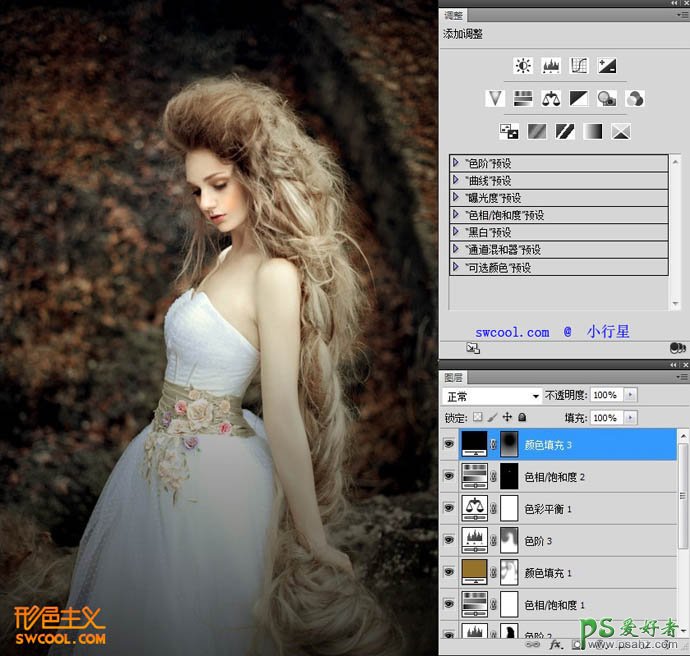Viewport: 690px width, 656px height.
Task: Switch to the 图层 panel tab
Action: point(454,378)
